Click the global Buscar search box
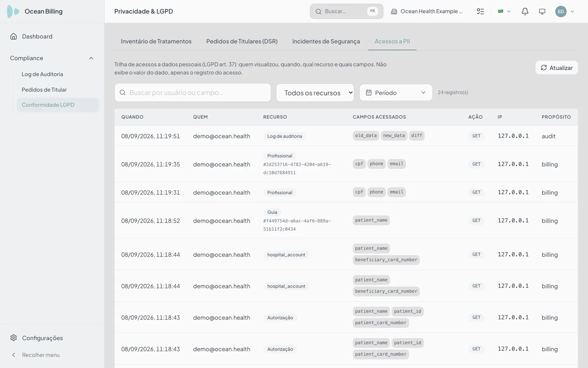 click(346, 11)
